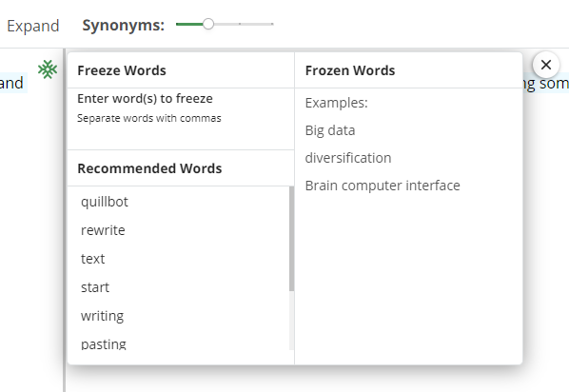Click the diversification example word
The width and height of the screenshot is (569, 392).
348,158
